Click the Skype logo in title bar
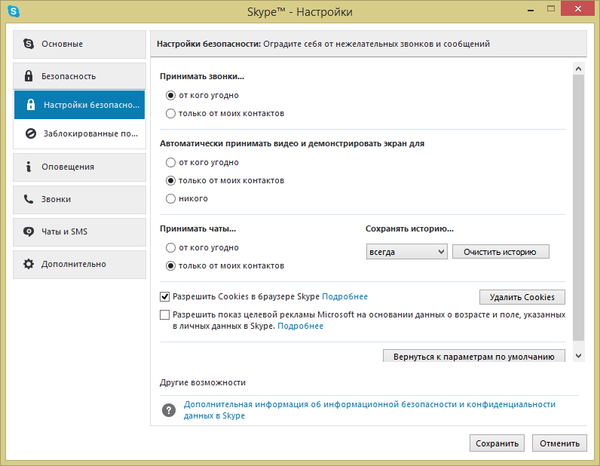The width and height of the screenshot is (600, 466). point(13,11)
